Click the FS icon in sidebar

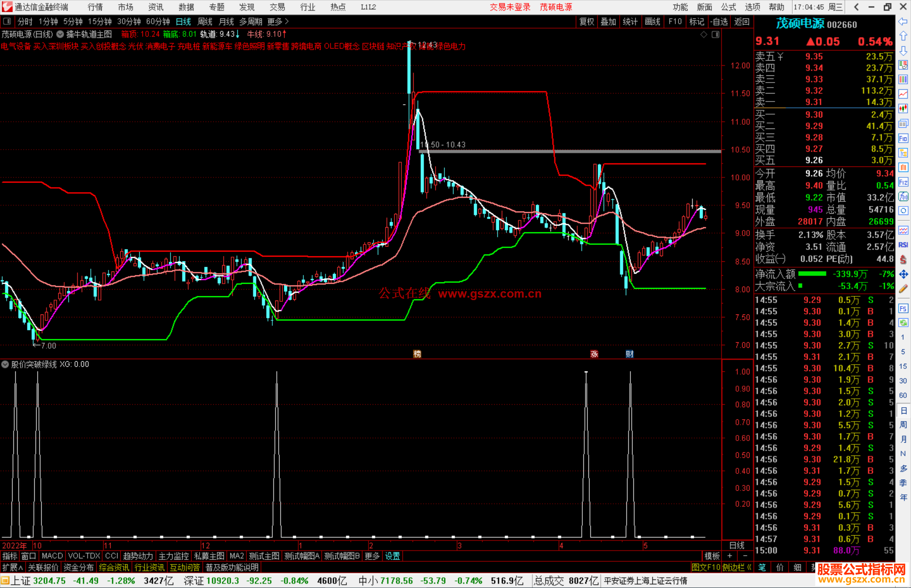pos(903,309)
